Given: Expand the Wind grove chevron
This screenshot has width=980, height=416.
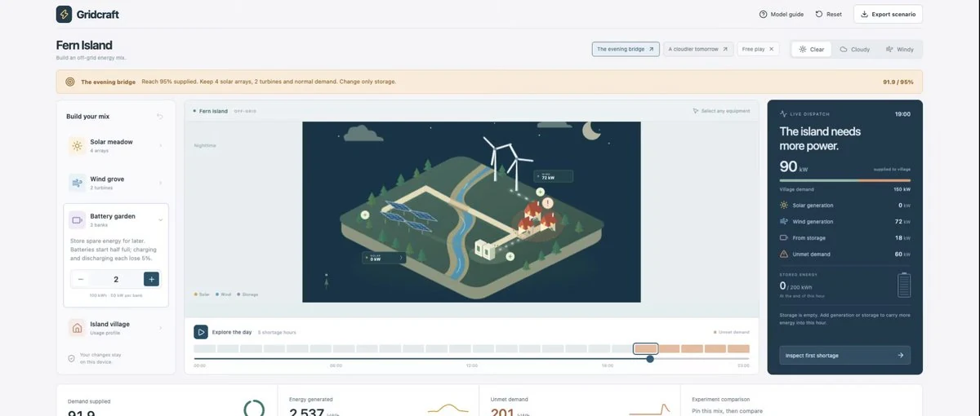Looking at the screenshot, I should point(160,183).
